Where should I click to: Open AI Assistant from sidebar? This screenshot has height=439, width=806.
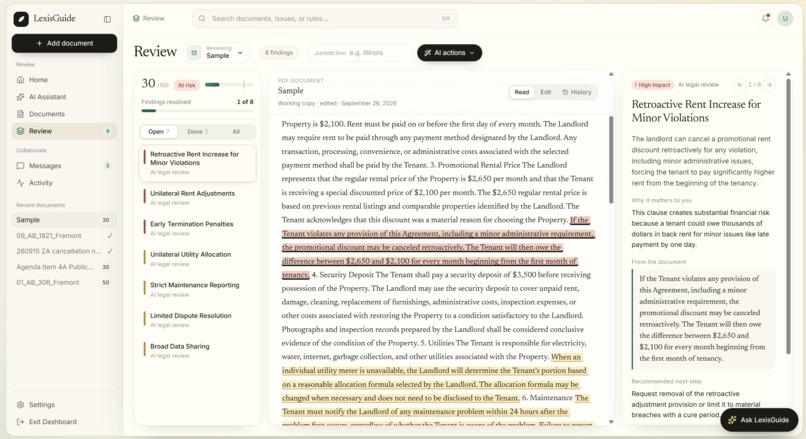64,97
